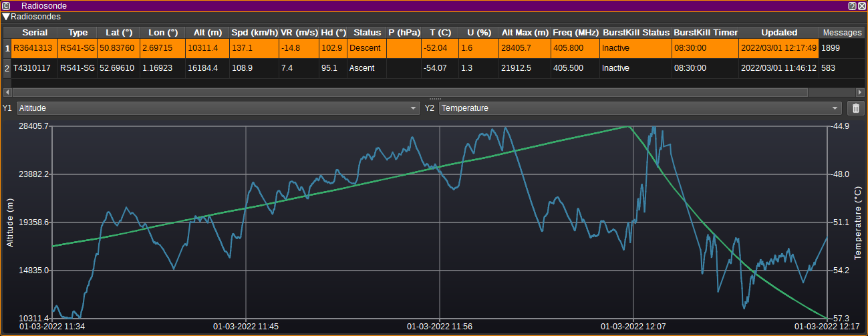Click the splitter handle above chart
Image resolution: width=868 pixels, height=336 pixels.
[434, 99]
